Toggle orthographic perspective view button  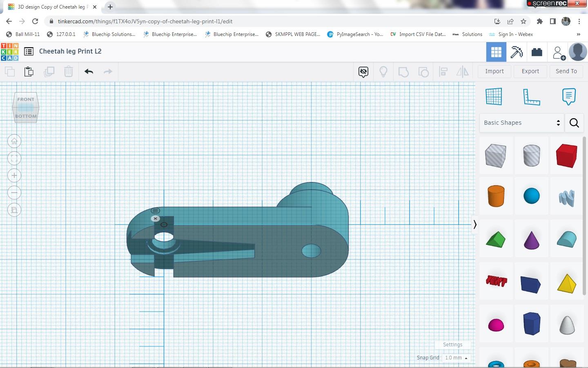pyautogui.click(x=14, y=210)
